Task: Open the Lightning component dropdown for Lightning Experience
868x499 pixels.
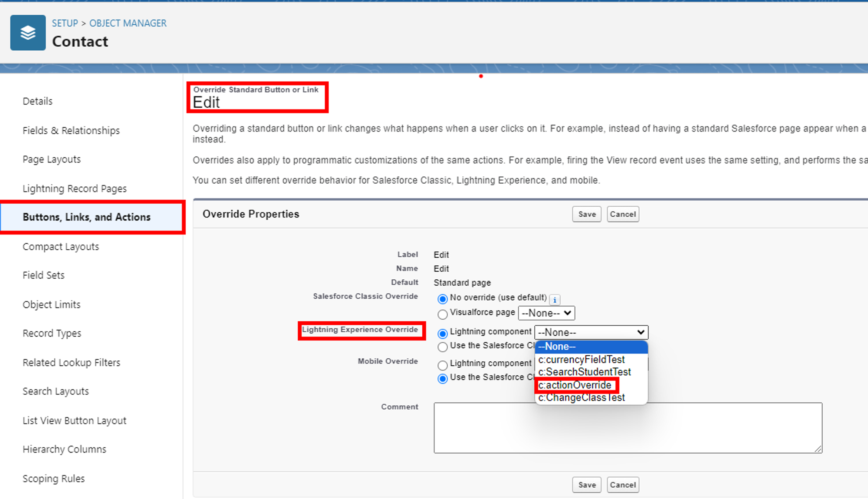Action: click(x=591, y=332)
